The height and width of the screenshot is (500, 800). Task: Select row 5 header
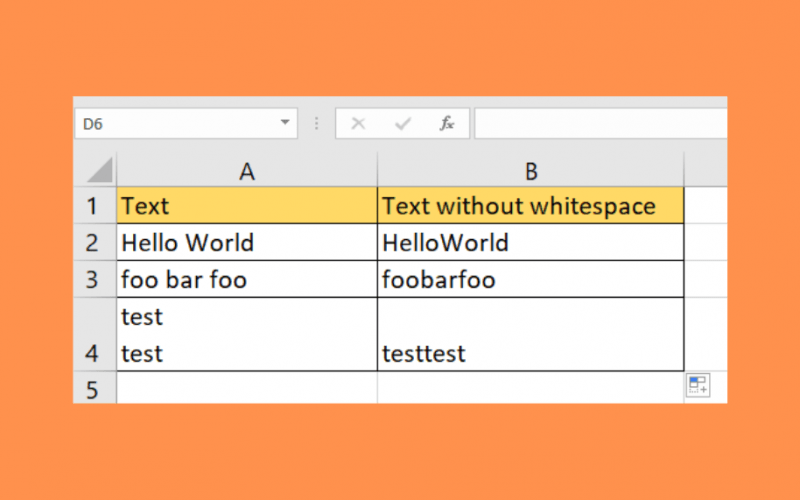point(94,388)
